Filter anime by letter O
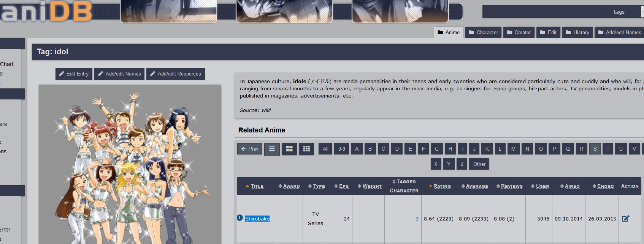Viewport: 644px width, 244px height. point(541,149)
